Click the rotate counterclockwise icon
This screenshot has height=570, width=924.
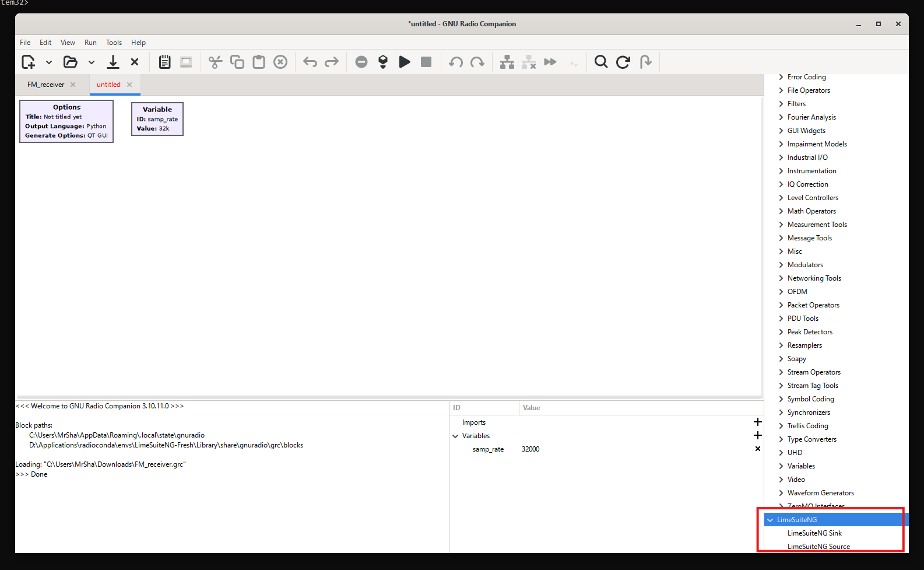456,62
